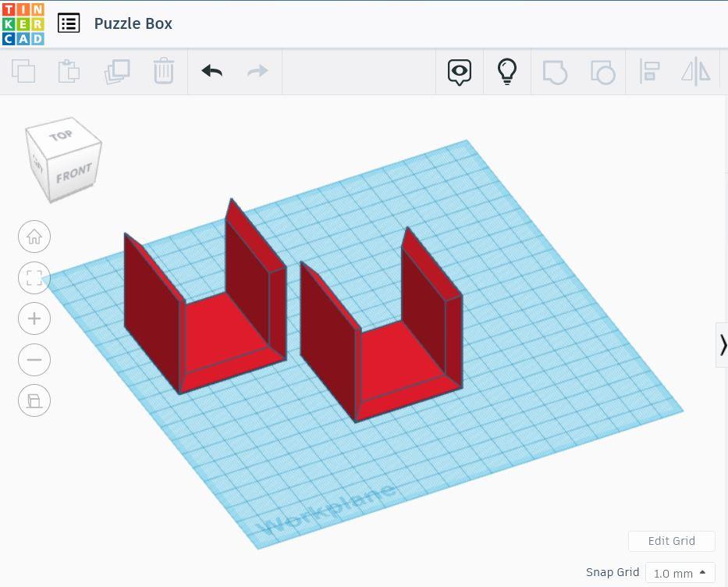
Task: Click the Home view button
Action: (34, 237)
